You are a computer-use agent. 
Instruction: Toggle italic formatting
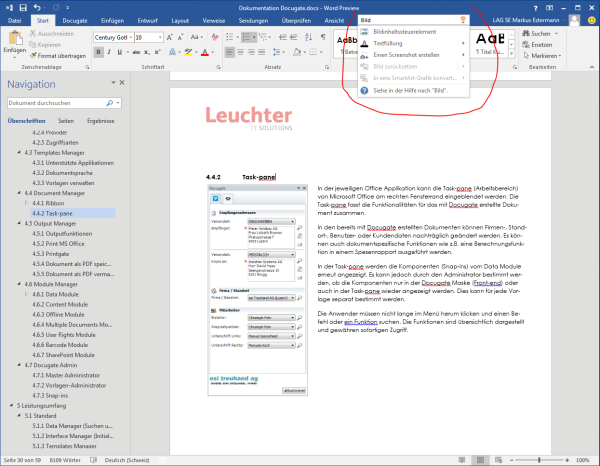pos(109,52)
